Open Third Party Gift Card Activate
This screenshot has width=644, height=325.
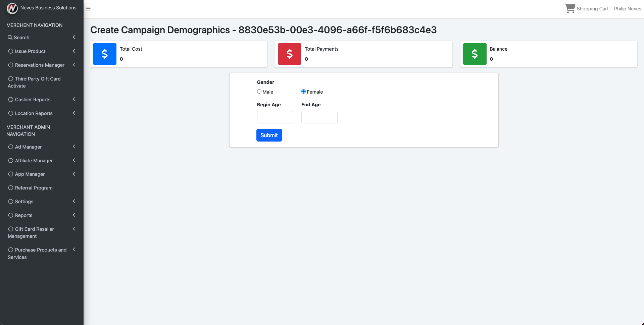pos(42,82)
